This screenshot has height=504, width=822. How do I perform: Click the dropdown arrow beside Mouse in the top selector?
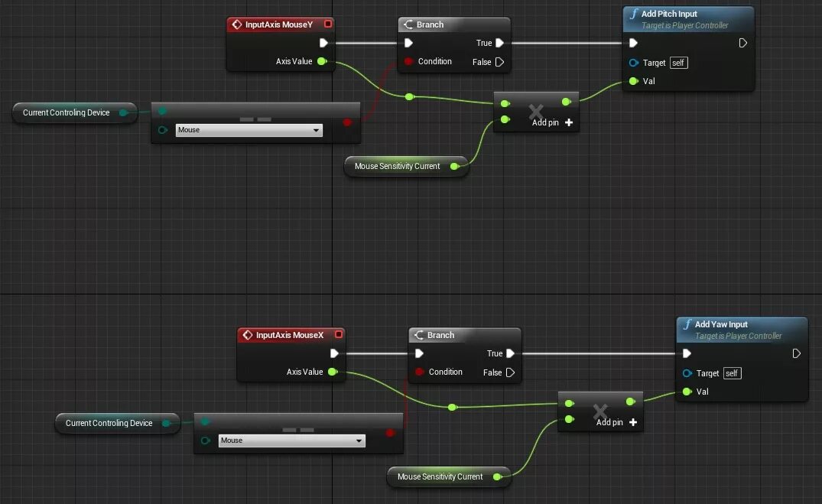[x=316, y=130]
